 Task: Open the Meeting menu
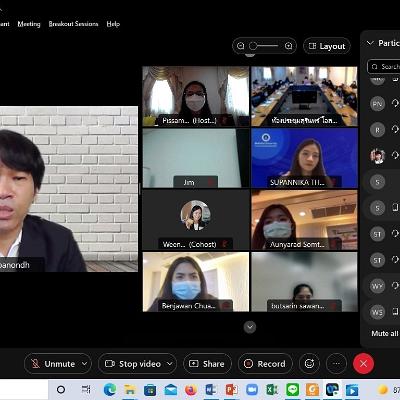(29, 24)
